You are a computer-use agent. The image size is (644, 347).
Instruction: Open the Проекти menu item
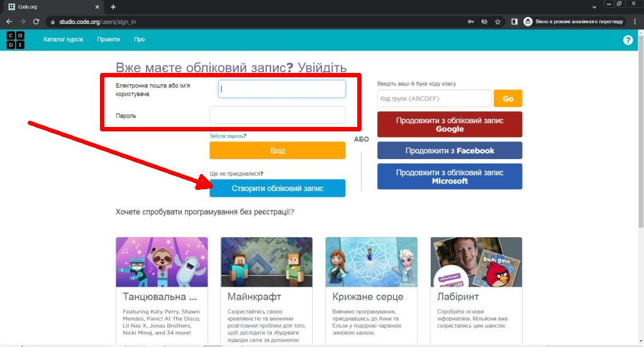[108, 40]
